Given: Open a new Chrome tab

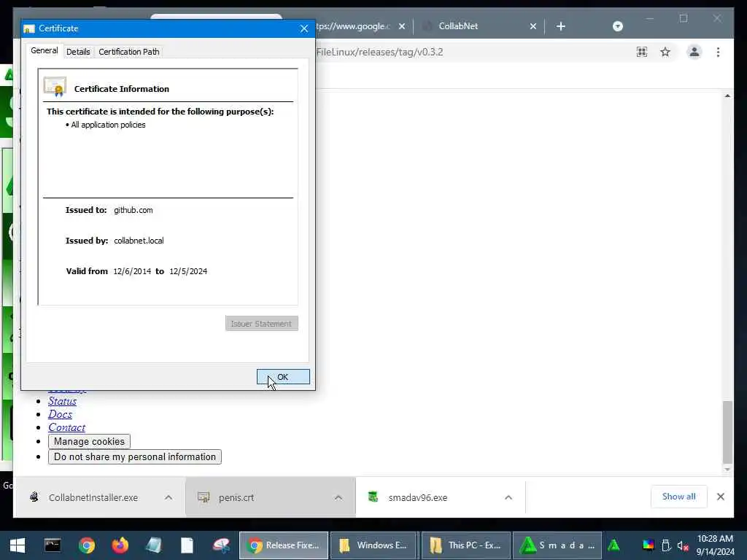Looking at the screenshot, I should 561,26.
